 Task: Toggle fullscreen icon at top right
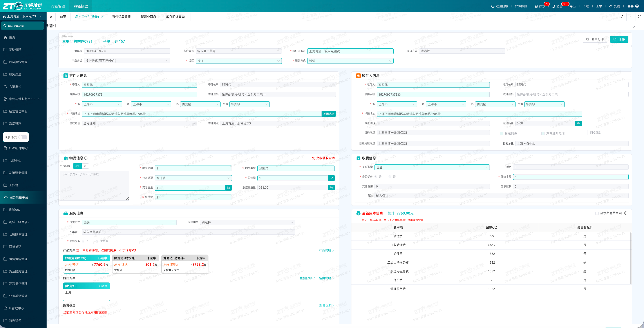point(640,17)
